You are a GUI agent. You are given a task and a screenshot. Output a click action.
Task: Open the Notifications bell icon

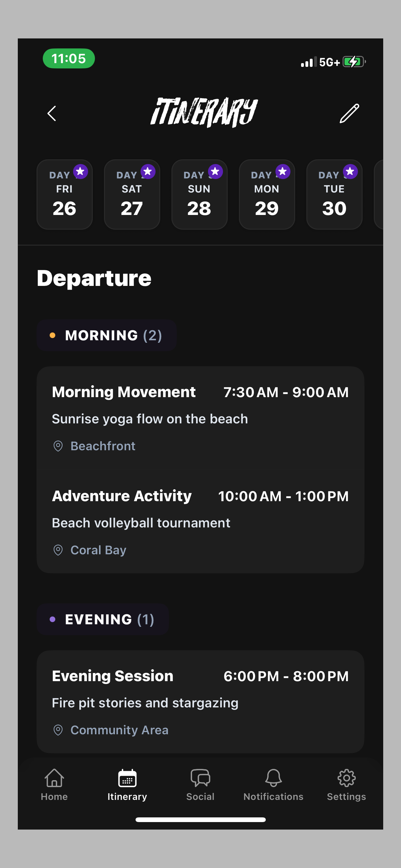[x=273, y=778]
